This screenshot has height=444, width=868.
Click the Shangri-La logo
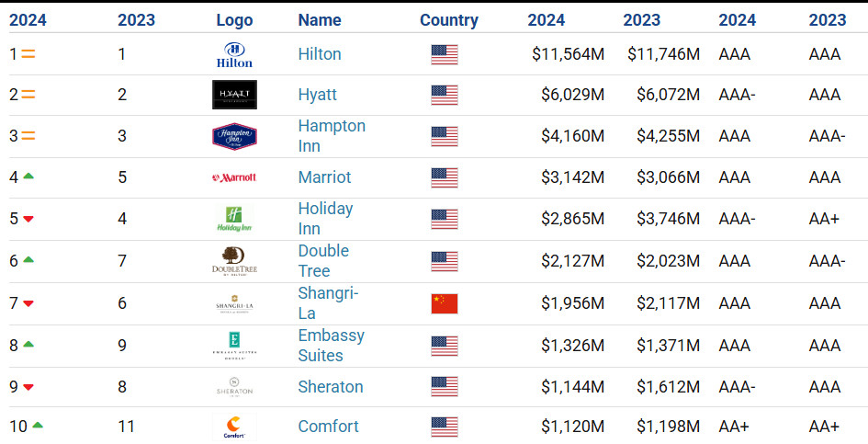[234, 303]
